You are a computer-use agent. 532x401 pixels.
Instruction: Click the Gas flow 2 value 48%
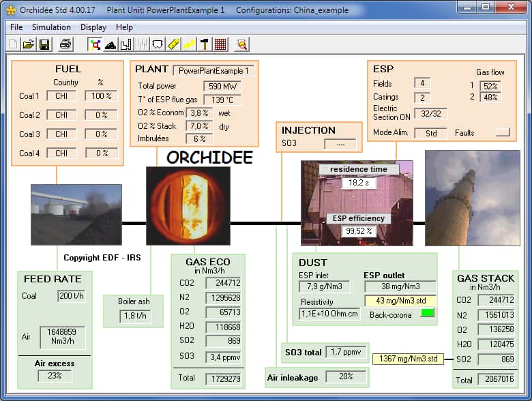(x=490, y=98)
